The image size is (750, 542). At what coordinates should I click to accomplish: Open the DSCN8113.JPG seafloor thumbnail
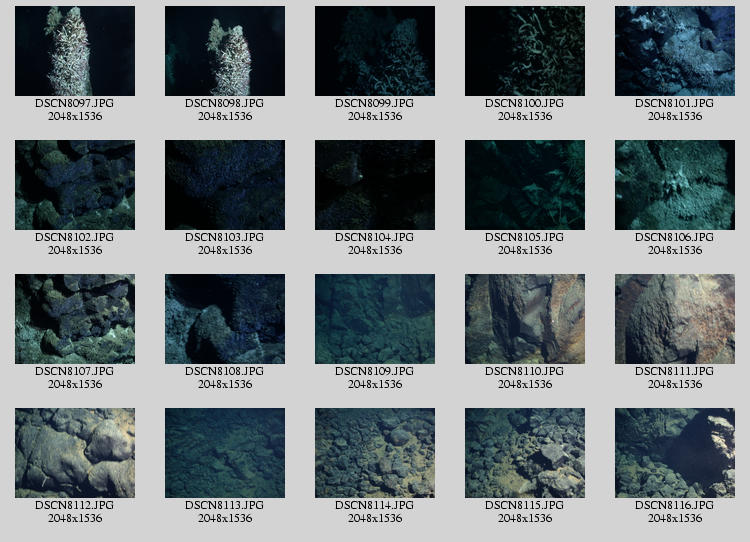click(225, 453)
